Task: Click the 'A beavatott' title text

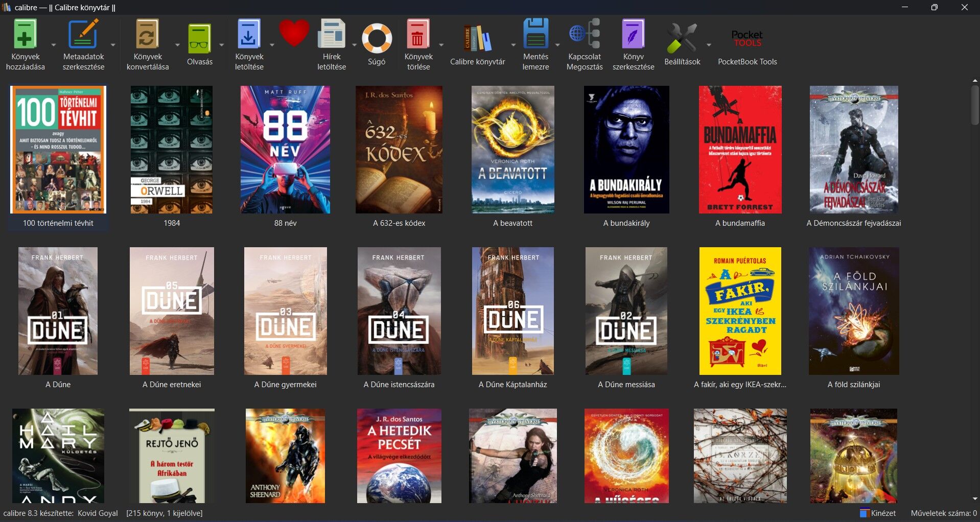Action: (512, 223)
